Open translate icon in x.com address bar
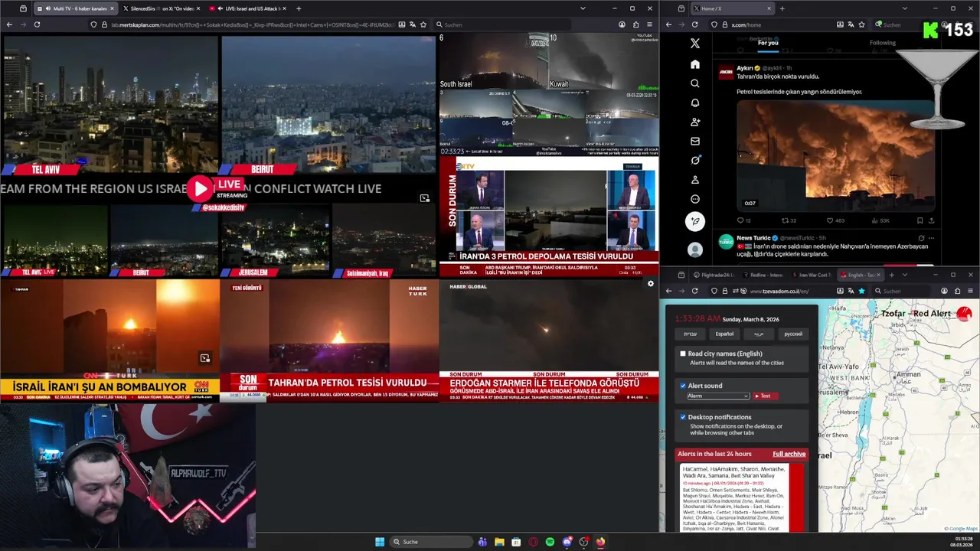The width and height of the screenshot is (980, 551). [851, 24]
